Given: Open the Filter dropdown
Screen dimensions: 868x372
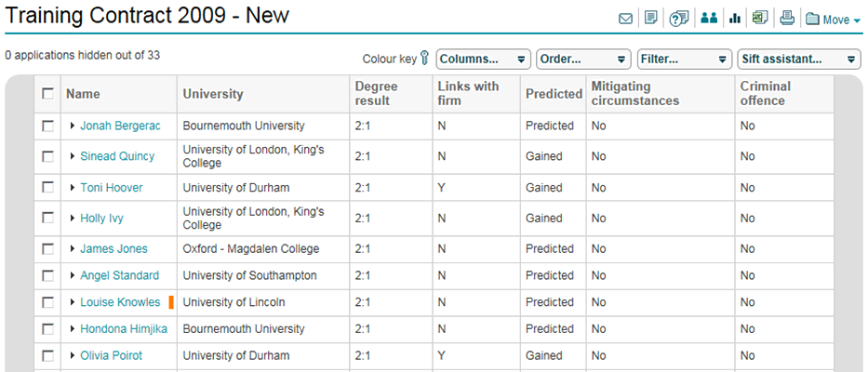Looking at the screenshot, I should pyautogui.click(x=684, y=59).
